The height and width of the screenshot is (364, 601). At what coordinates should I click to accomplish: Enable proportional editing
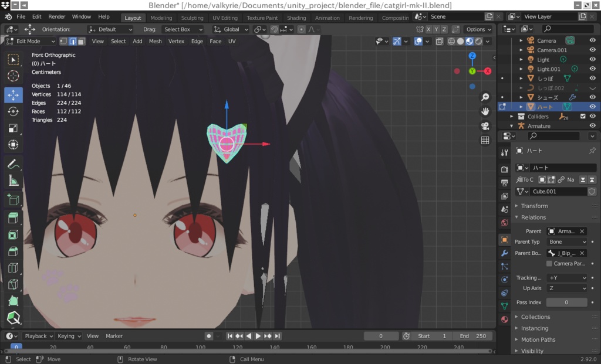(x=302, y=29)
